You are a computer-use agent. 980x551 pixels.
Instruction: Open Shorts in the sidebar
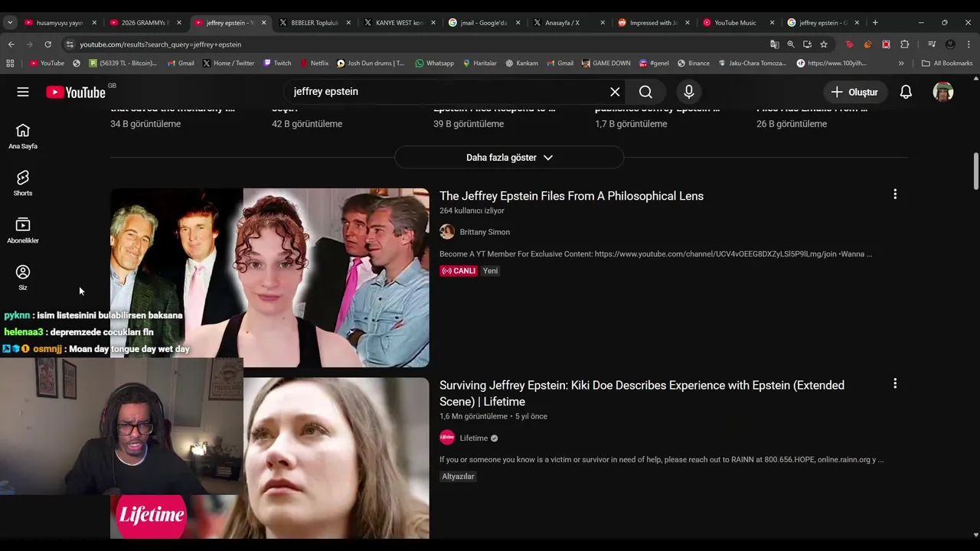[23, 184]
